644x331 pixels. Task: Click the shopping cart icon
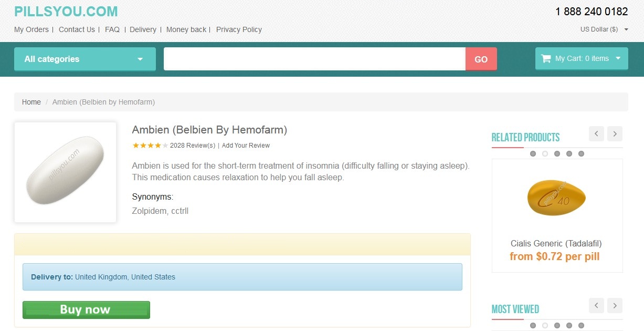click(546, 59)
